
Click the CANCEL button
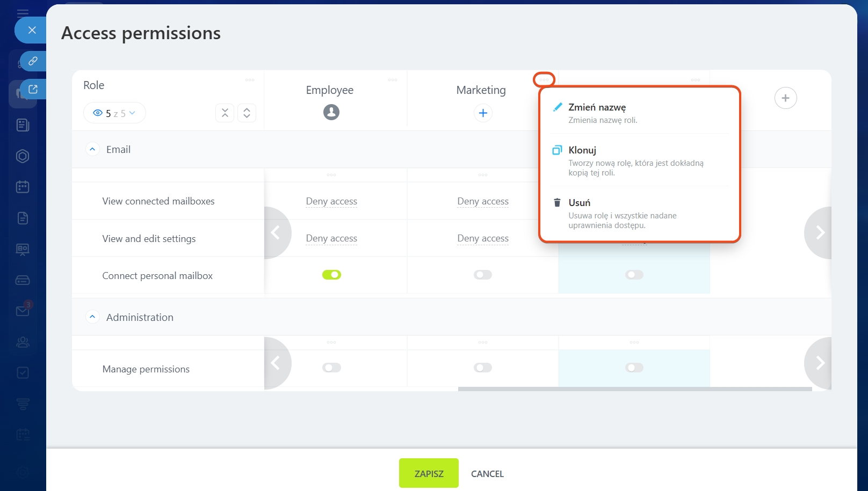tap(487, 474)
